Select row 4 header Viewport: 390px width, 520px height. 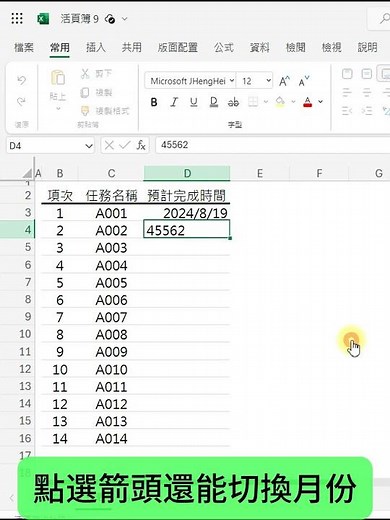[17, 230]
